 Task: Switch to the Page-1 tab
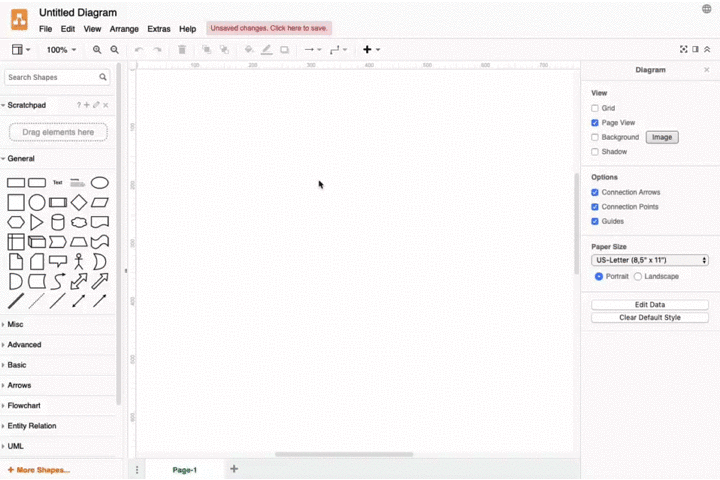pyautogui.click(x=185, y=470)
